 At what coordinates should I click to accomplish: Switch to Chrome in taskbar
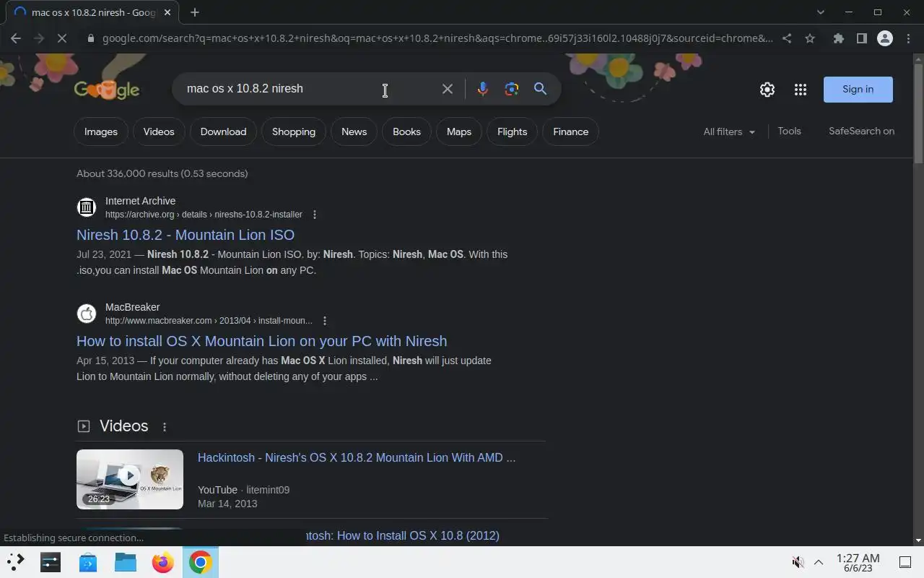point(201,561)
